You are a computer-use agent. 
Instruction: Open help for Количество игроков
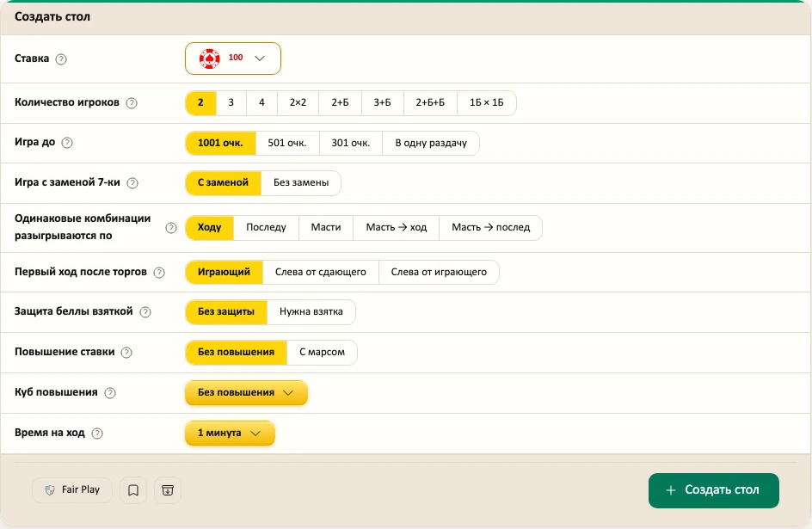[x=132, y=103]
